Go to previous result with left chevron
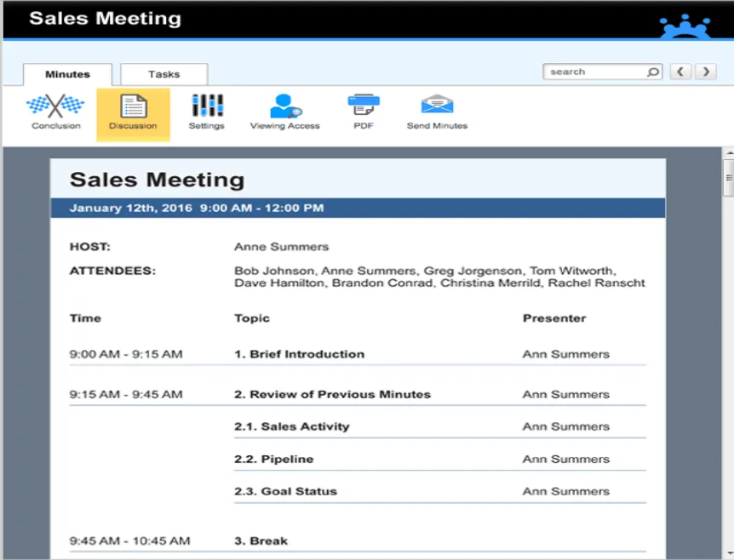The image size is (734, 560). (680, 71)
